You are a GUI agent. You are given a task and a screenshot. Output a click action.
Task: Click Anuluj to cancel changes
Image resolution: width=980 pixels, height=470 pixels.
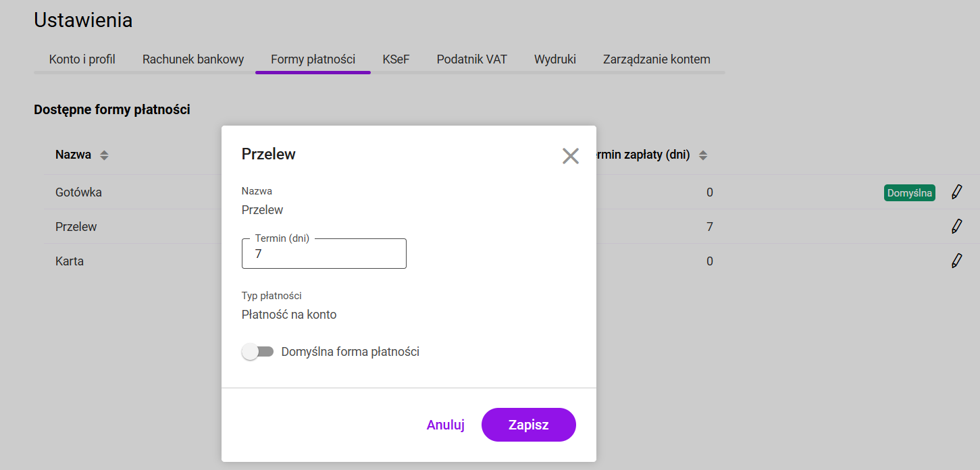click(445, 425)
